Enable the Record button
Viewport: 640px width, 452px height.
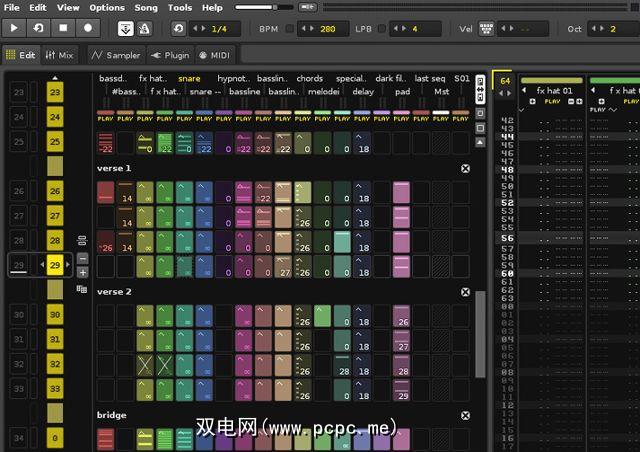[88, 28]
